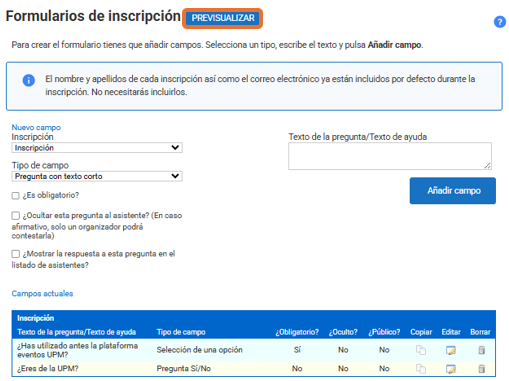The image size is (509, 381).
Task: Click the 'No' obligatorio value for '¿Eres de la UPM?'
Action: click(x=297, y=368)
